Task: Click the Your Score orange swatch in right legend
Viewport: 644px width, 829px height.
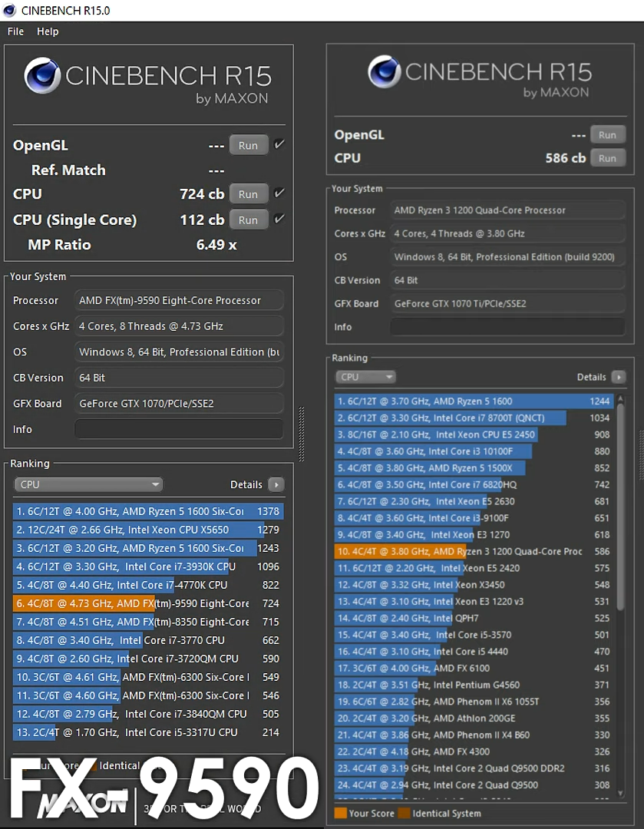Action: pos(341,813)
